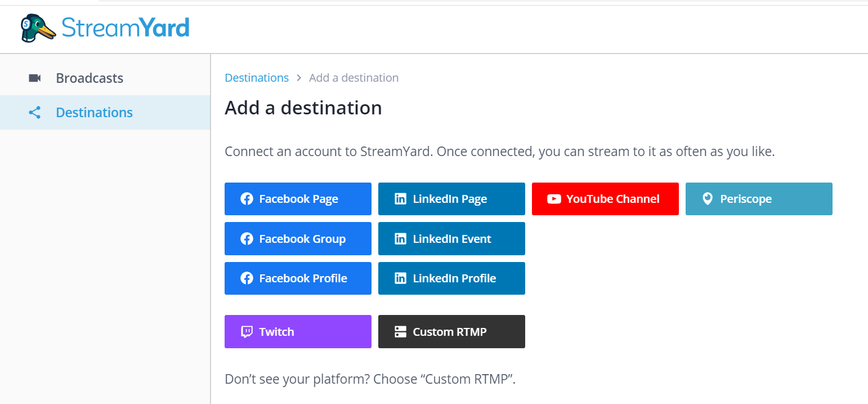Add a Periscope destination
The height and width of the screenshot is (404, 868).
pyautogui.click(x=759, y=199)
